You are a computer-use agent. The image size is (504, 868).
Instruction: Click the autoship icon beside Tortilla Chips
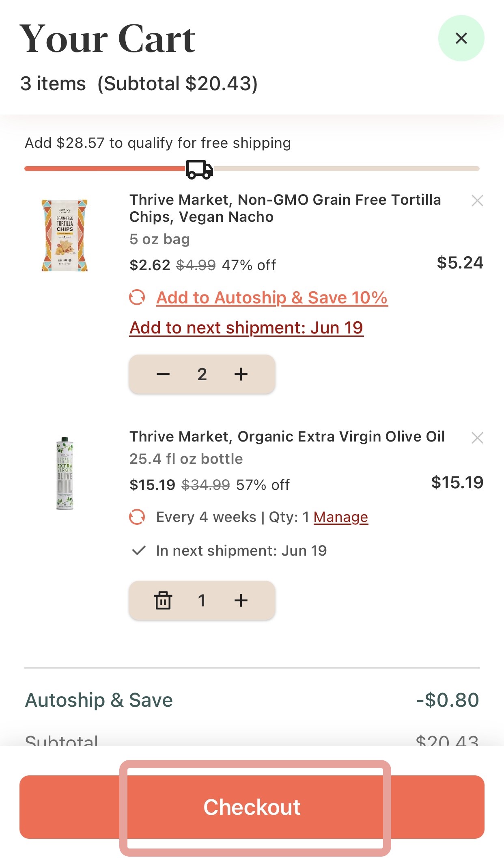[137, 297]
